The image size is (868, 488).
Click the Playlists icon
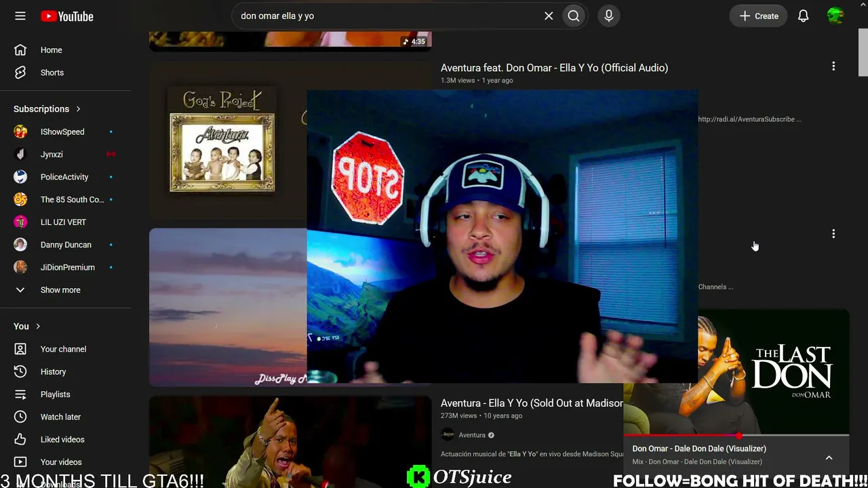point(20,394)
